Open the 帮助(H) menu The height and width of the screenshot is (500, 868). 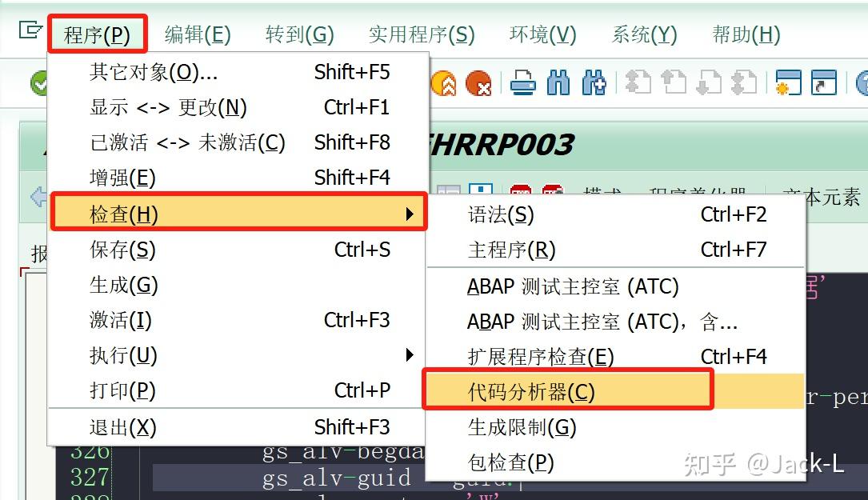pos(746,34)
